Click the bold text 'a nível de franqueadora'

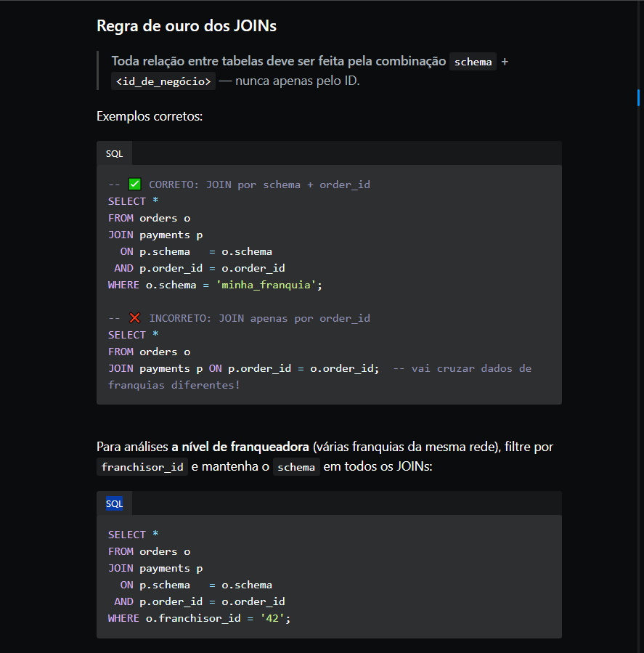tap(240, 447)
